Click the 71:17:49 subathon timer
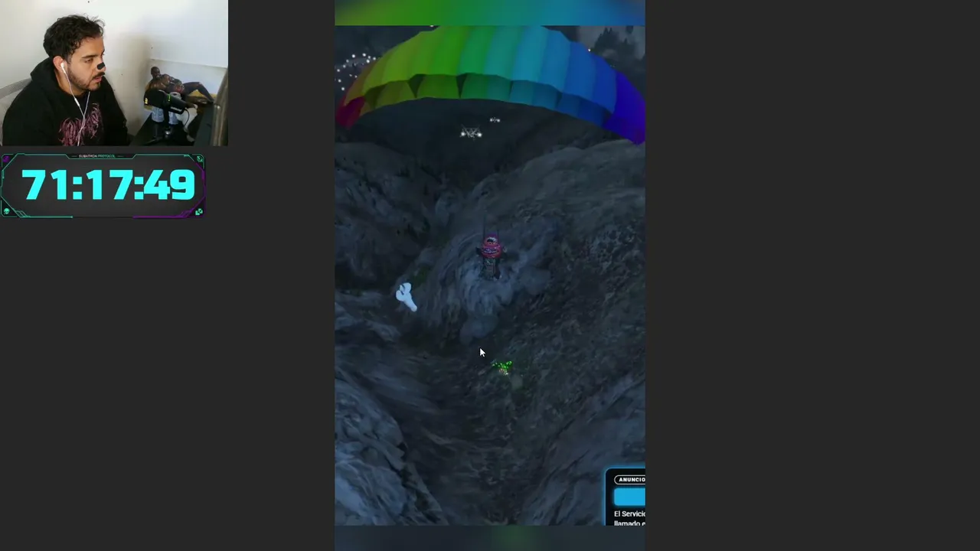The width and height of the screenshot is (980, 551). click(x=103, y=186)
